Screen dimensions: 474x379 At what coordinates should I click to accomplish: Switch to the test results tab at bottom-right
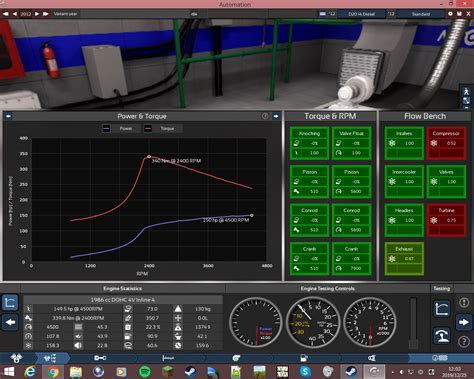[x=440, y=358]
